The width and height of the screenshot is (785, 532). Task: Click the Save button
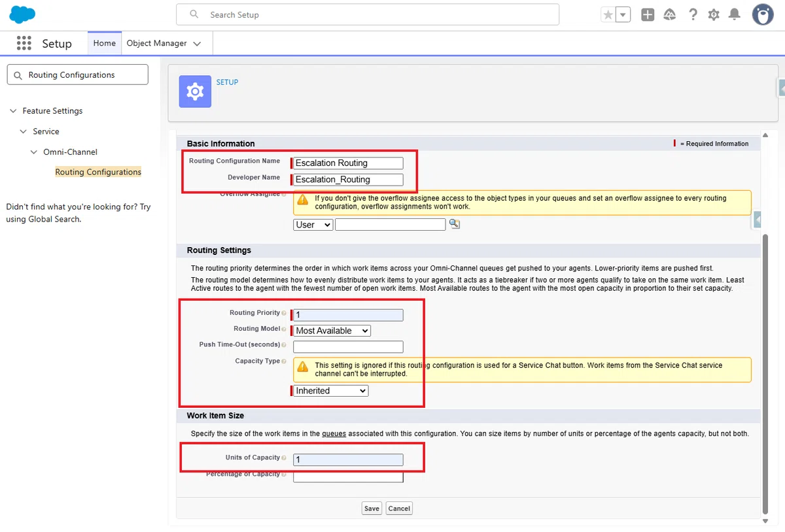tap(372, 508)
